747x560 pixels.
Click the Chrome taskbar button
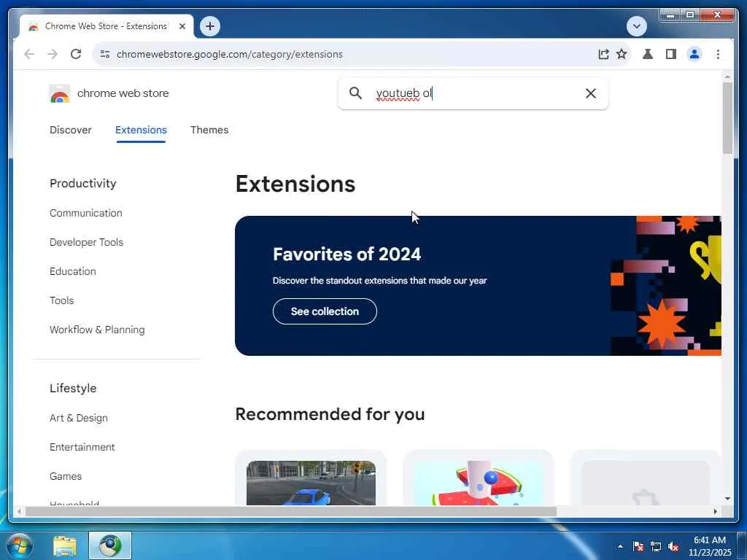coord(110,545)
